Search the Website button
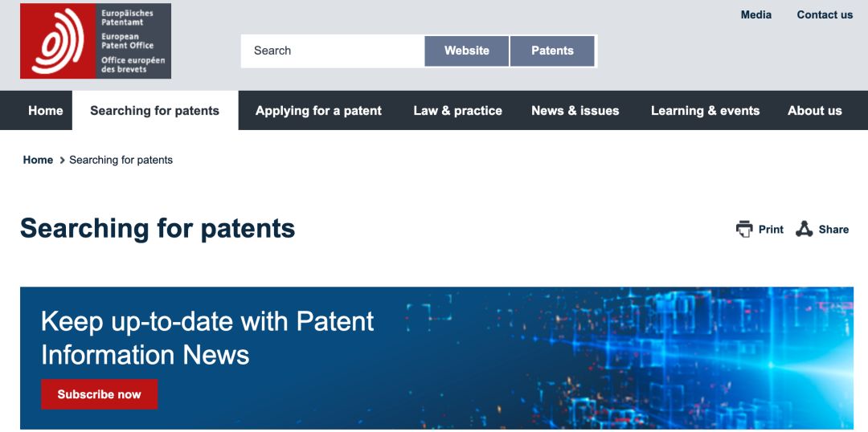The height and width of the screenshot is (432, 868). click(467, 51)
